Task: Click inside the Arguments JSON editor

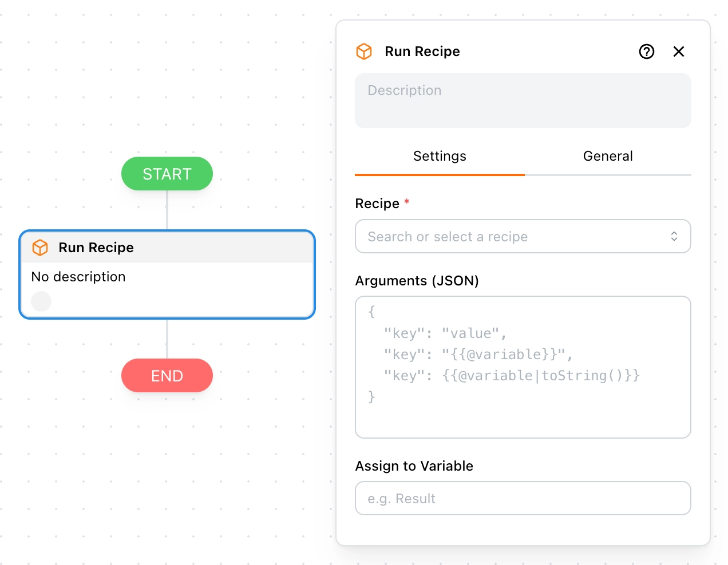Action: pos(523,367)
